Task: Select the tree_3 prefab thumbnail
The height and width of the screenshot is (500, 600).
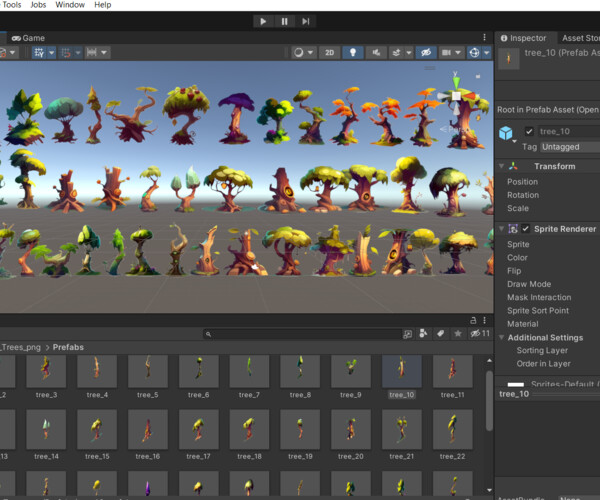Action: [46, 371]
